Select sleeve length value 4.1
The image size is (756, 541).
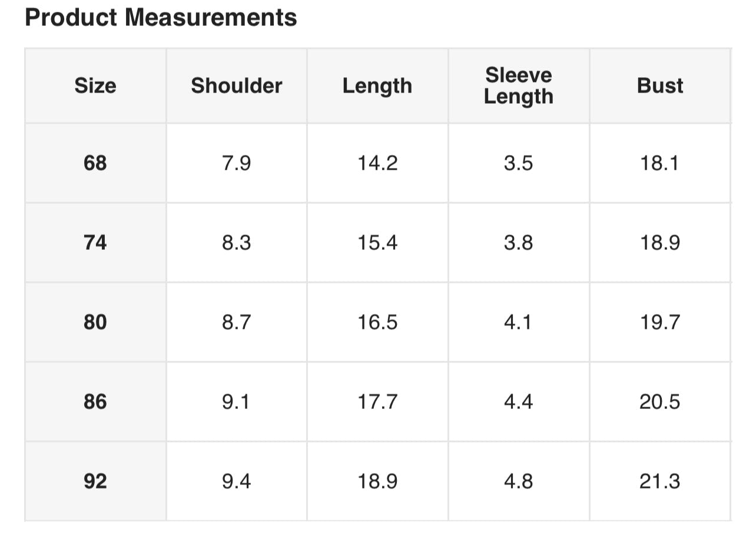click(x=519, y=322)
